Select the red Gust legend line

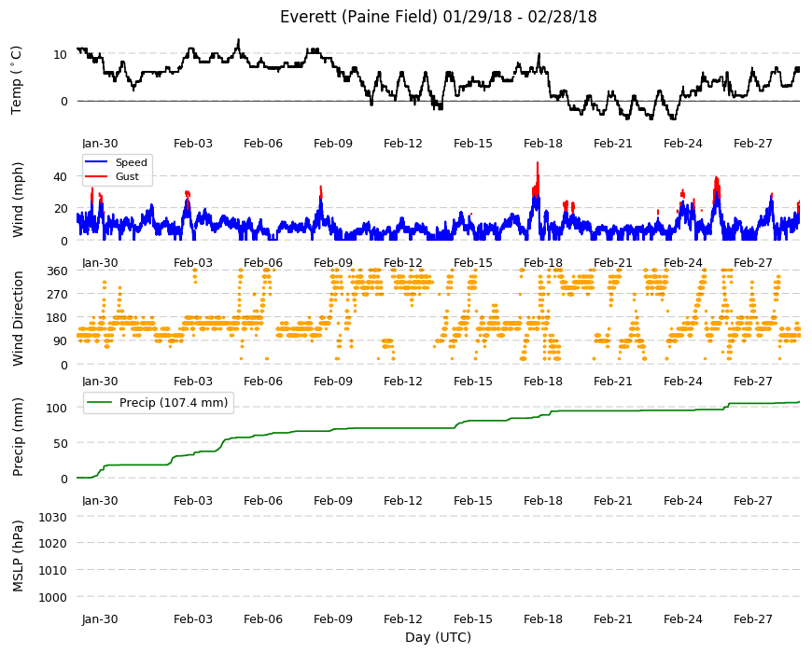click(96, 177)
